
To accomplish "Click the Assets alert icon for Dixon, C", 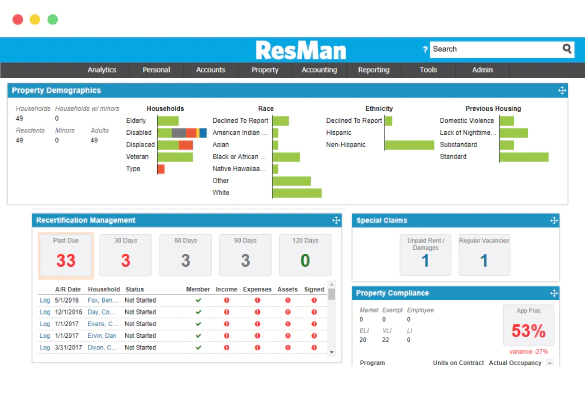I will (x=288, y=348).
